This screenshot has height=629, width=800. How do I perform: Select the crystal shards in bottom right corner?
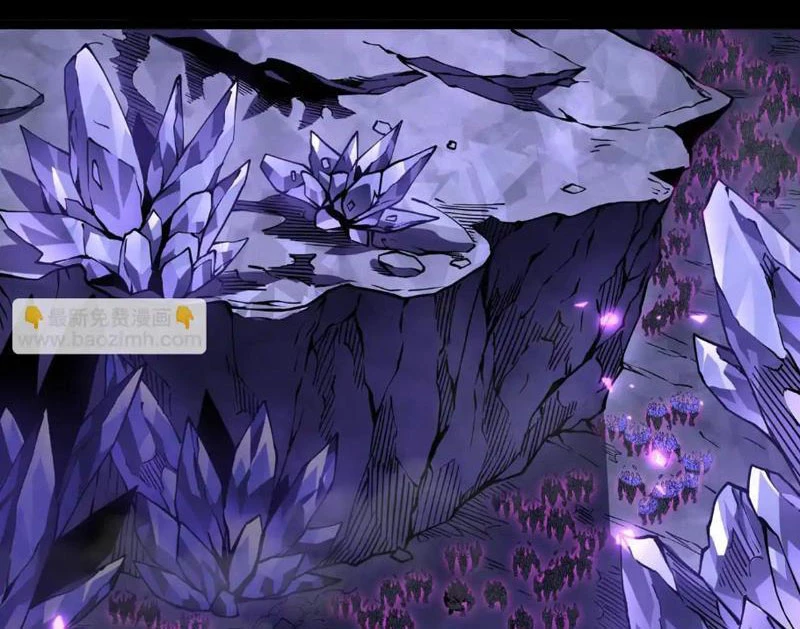click(720, 560)
